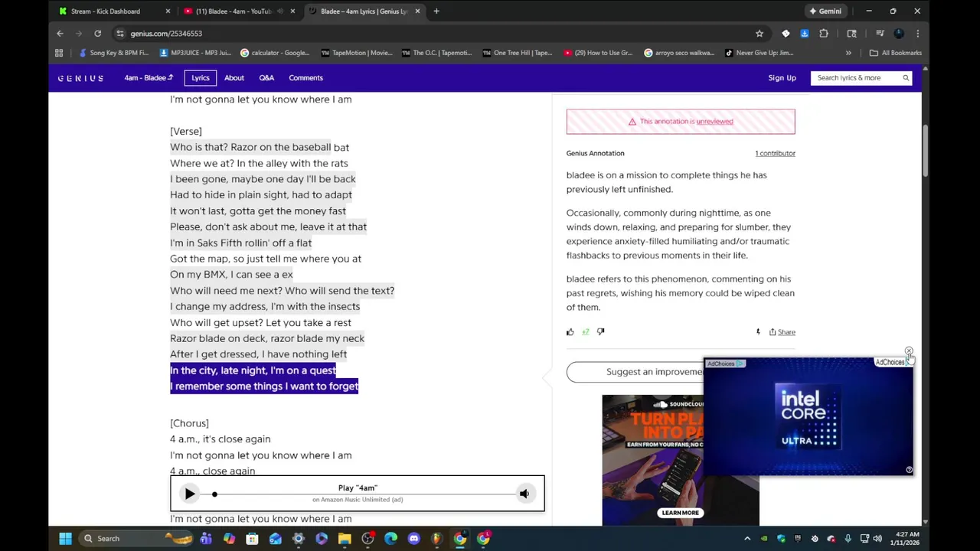Upvote the Genius annotation
The height and width of the screenshot is (551, 980).
(570, 332)
